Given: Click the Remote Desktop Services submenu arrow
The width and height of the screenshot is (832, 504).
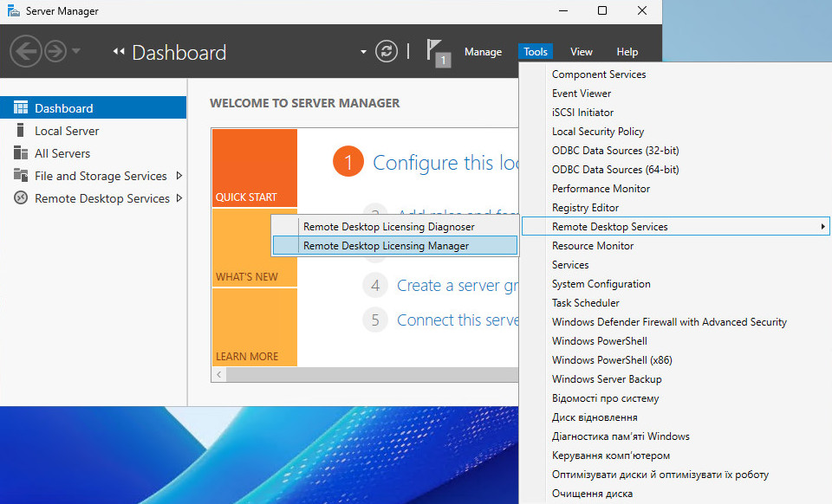Looking at the screenshot, I should (822, 227).
